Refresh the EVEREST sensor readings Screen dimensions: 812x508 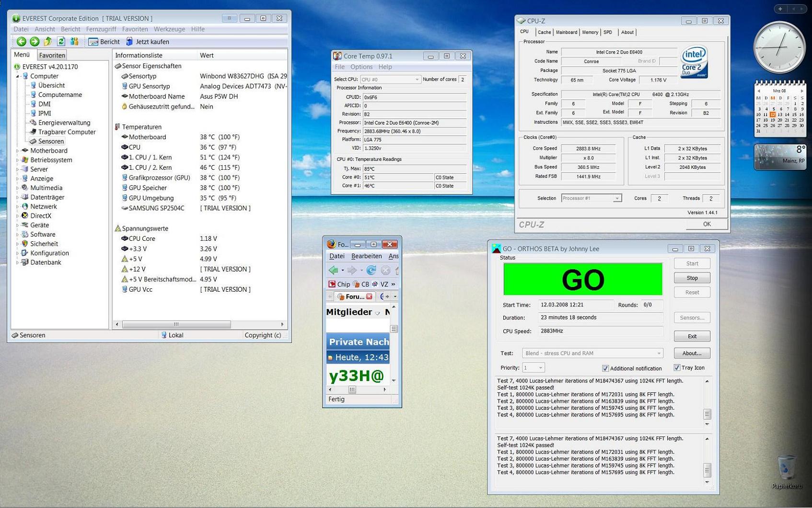61,42
